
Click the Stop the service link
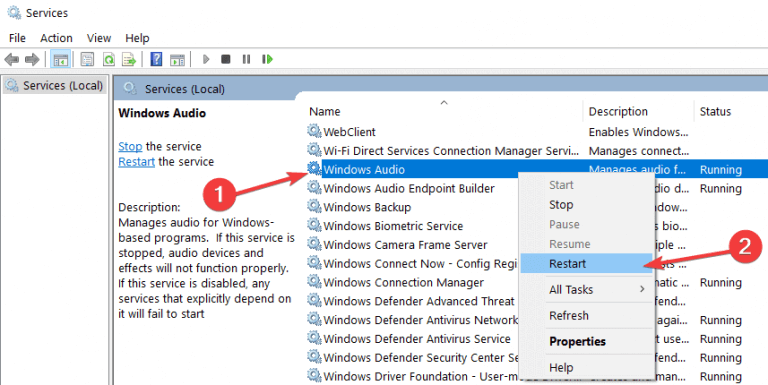[130, 146]
